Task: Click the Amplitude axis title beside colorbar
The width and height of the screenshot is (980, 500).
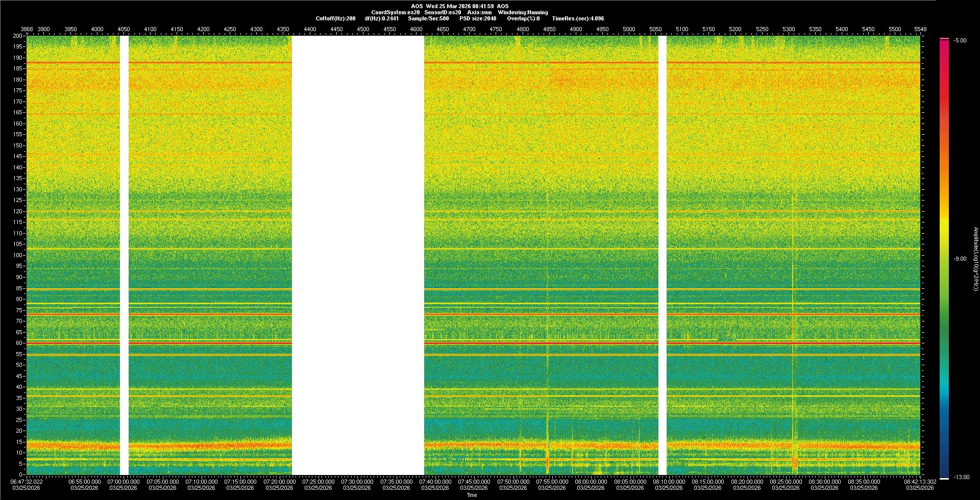Action: [975, 259]
